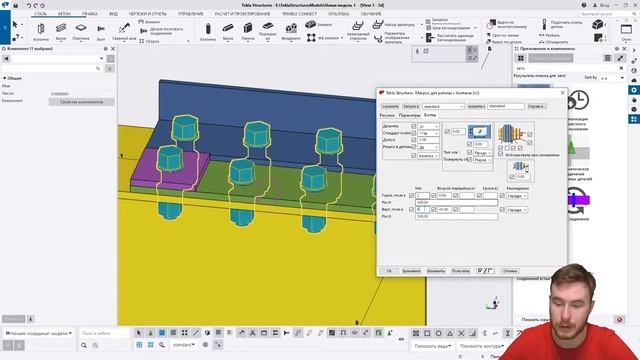640x360 pixels.
Task: Select the concrete Beam tool
Action: 228,31
